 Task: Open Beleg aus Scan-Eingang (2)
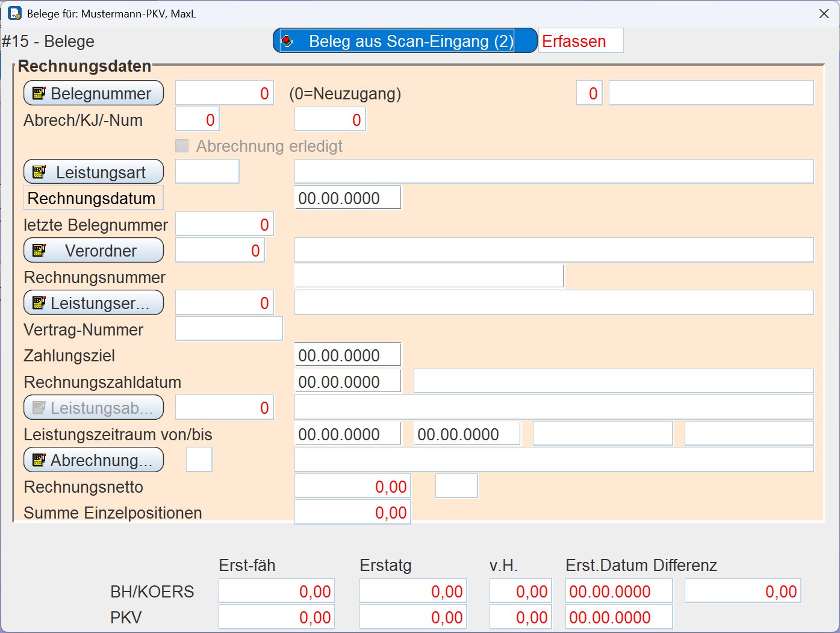point(405,40)
